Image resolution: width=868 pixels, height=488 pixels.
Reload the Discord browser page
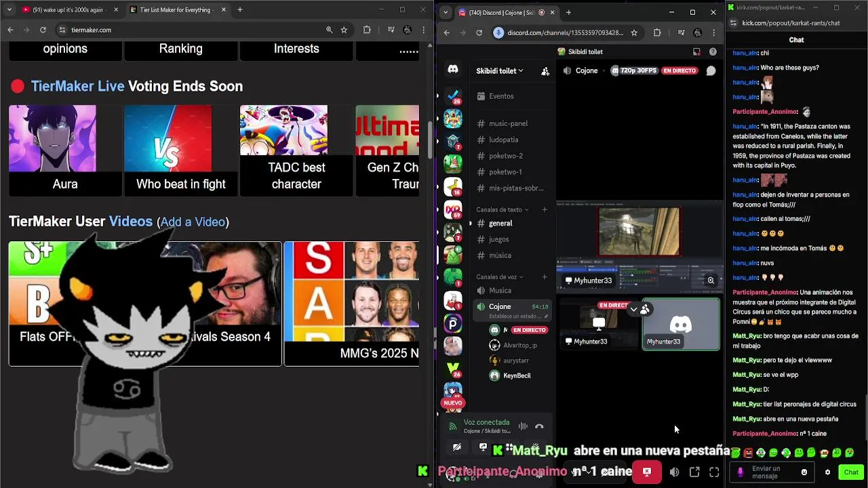479,33
